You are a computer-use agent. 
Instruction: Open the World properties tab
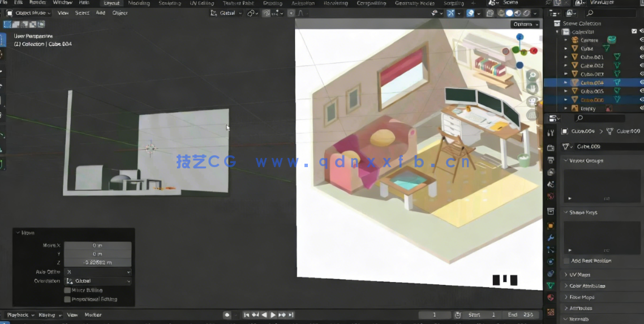[551, 196]
